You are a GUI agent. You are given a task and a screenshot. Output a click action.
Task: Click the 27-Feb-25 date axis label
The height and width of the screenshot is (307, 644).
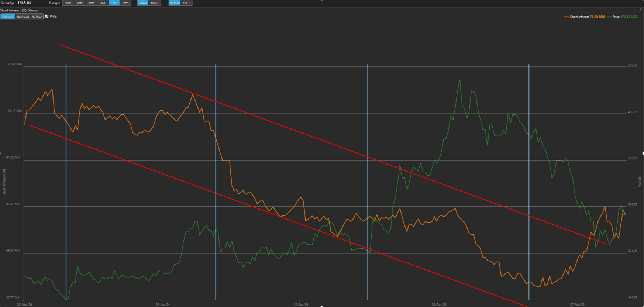pos(577,304)
